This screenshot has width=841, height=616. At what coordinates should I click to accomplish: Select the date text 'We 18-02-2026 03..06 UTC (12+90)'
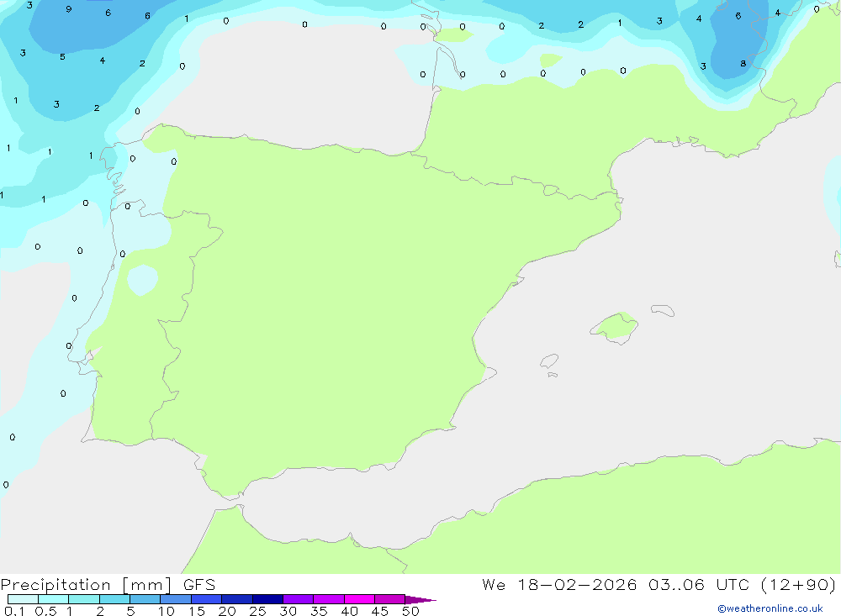659,584
